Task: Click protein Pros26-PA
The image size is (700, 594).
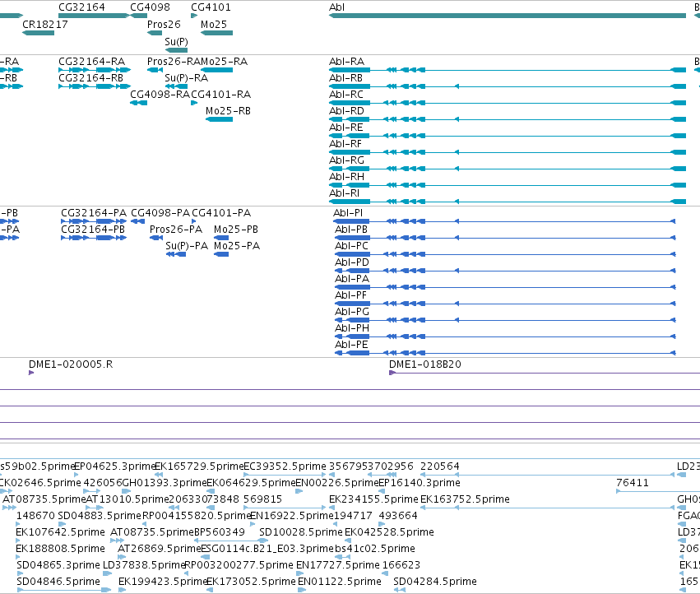Action: (x=156, y=238)
